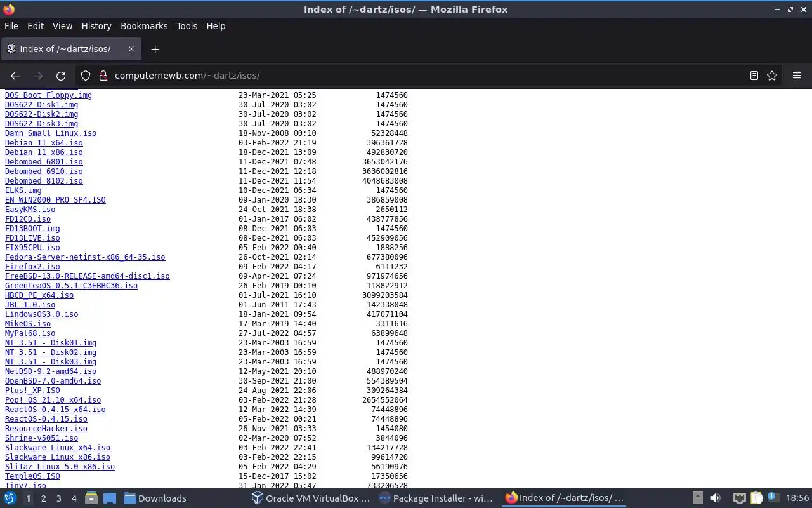Download OpenBSD-7.0-amd64.iso
This screenshot has width=812, height=508.
point(53,381)
